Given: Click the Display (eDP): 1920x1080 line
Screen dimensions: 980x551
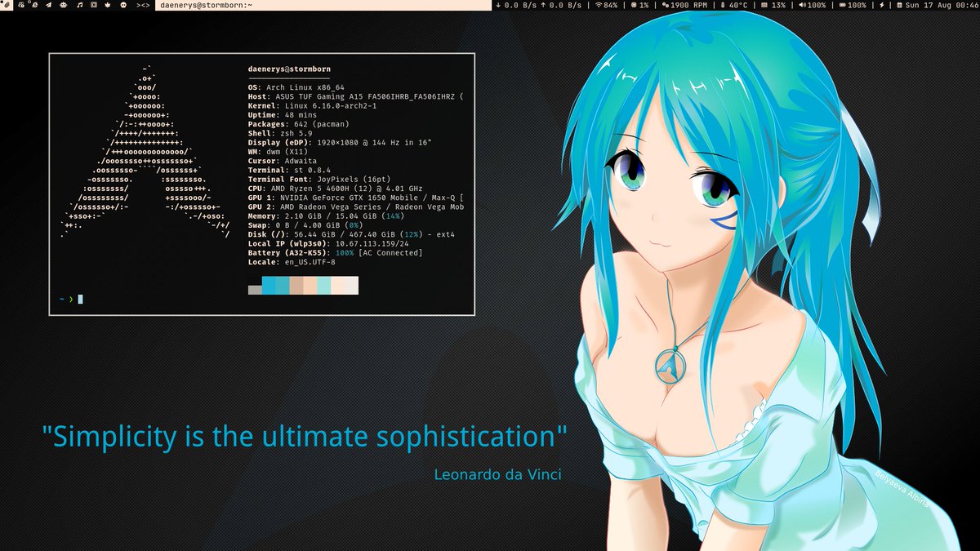Looking at the screenshot, I should point(340,143).
